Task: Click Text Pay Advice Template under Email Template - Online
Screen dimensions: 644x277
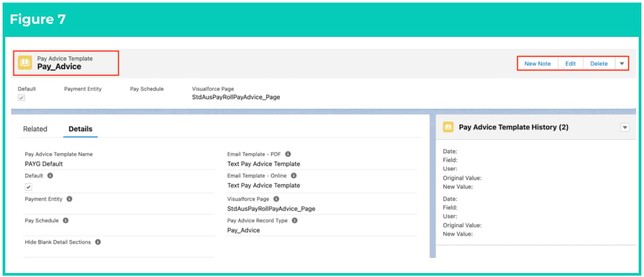Action: [x=264, y=185]
